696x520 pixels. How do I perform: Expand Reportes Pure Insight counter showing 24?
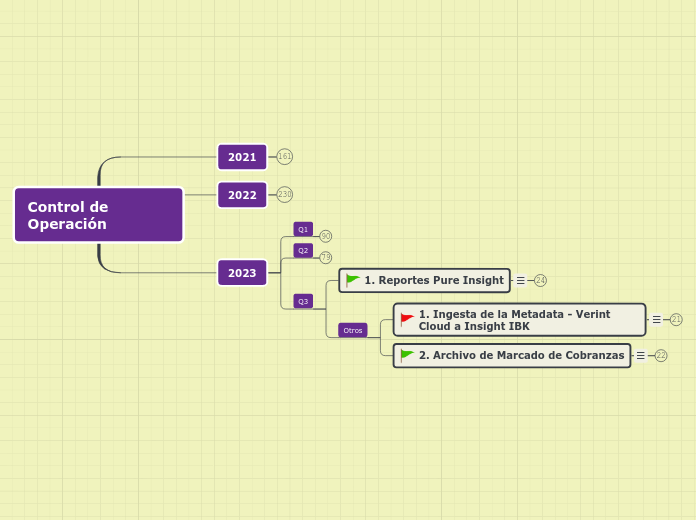[x=540, y=280]
